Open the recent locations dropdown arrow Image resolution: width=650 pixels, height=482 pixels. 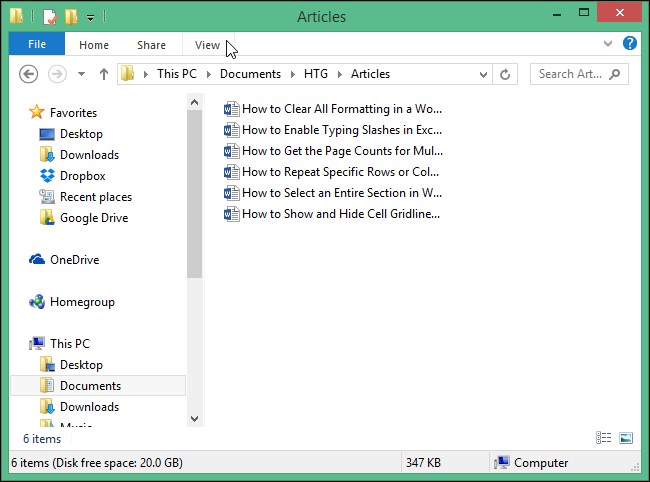pos(81,74)
